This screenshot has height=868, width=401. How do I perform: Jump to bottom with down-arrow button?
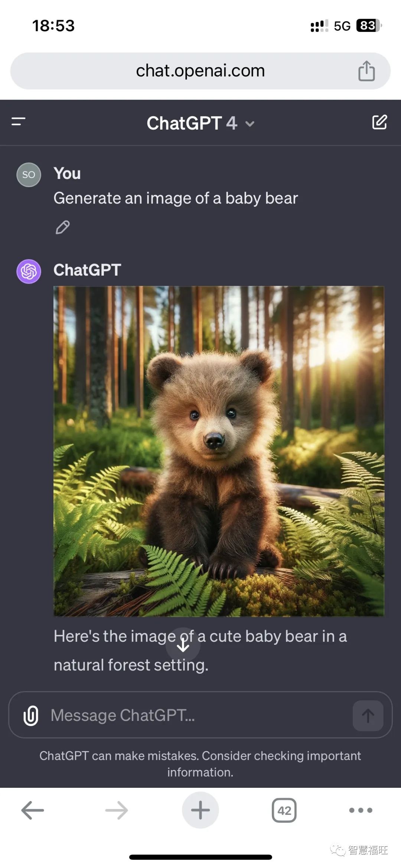click(x=183, y=645)
